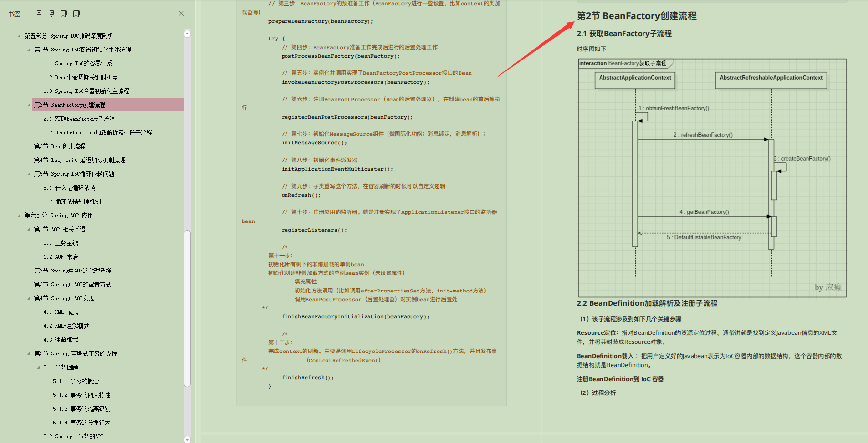Click the heading 2.2 BeanDefinition加载解析及注册子流程 in the document

coord(647,303)
